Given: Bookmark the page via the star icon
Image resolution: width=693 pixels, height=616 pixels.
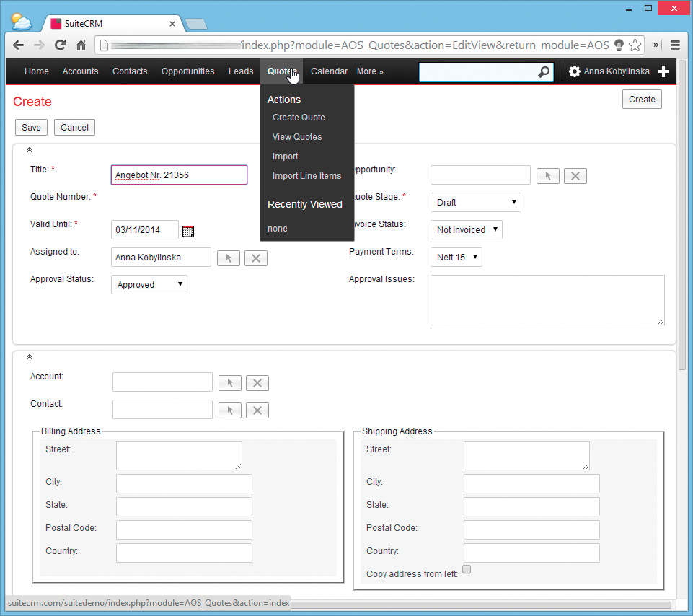Looking at the screenshot, I should tap(635, 45).
